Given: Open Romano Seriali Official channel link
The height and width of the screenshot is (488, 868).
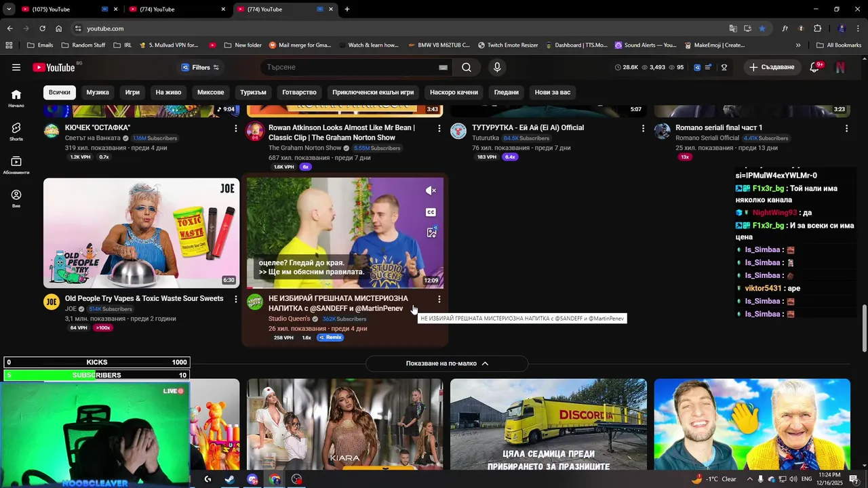Looking at the screenshot, I should click(707, 138).
